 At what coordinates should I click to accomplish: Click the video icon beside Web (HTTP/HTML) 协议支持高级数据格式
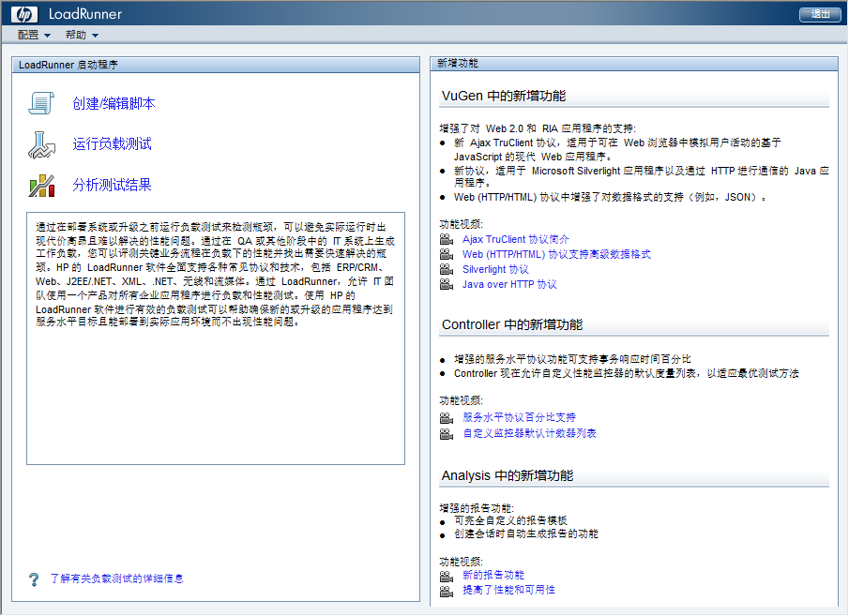(447, 254)
